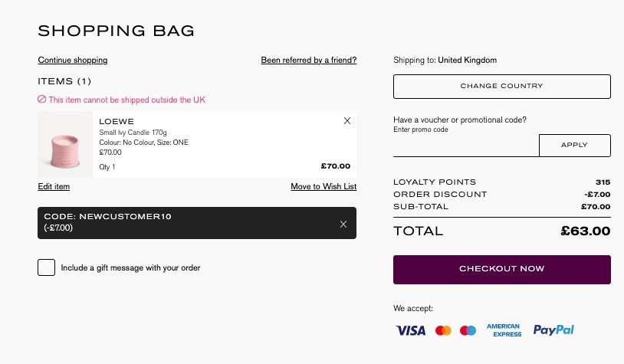Click the Maestro payment logo
Viewport: 624px width, 364px height.
coord(468,330)
